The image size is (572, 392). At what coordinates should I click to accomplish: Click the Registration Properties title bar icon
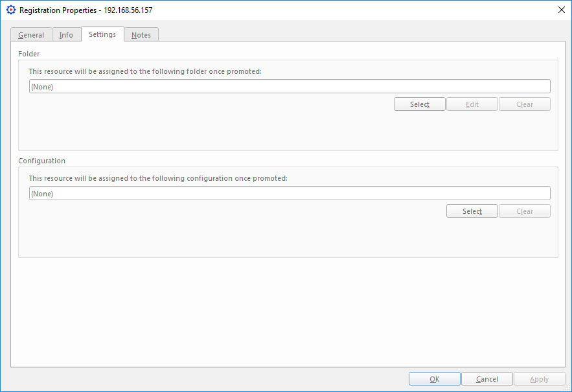(x=10, y=10)
